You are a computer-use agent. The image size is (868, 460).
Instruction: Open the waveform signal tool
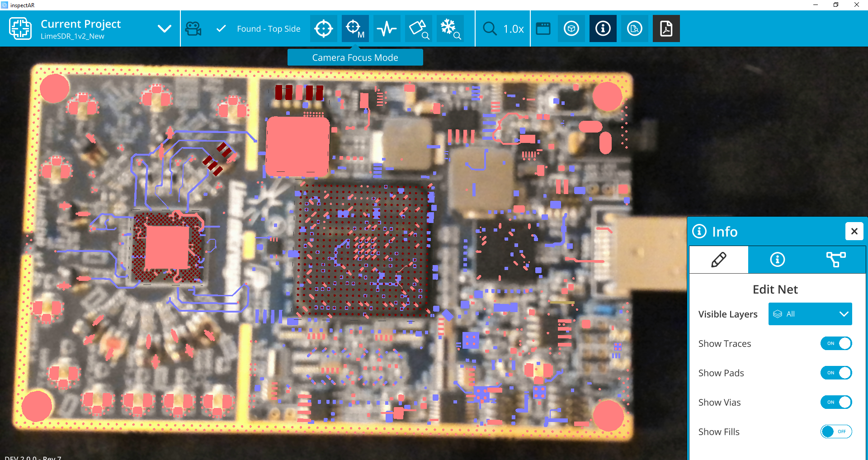[387, 28]
